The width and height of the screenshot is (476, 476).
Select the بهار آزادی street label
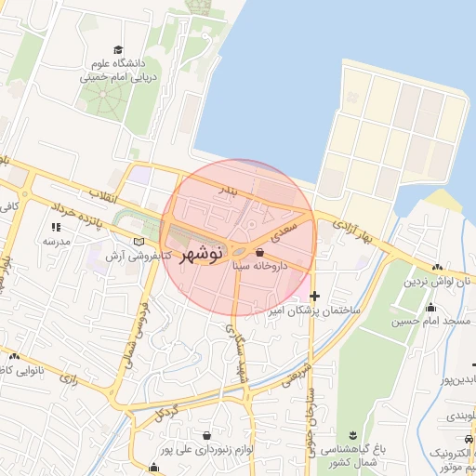pos(352,231)
